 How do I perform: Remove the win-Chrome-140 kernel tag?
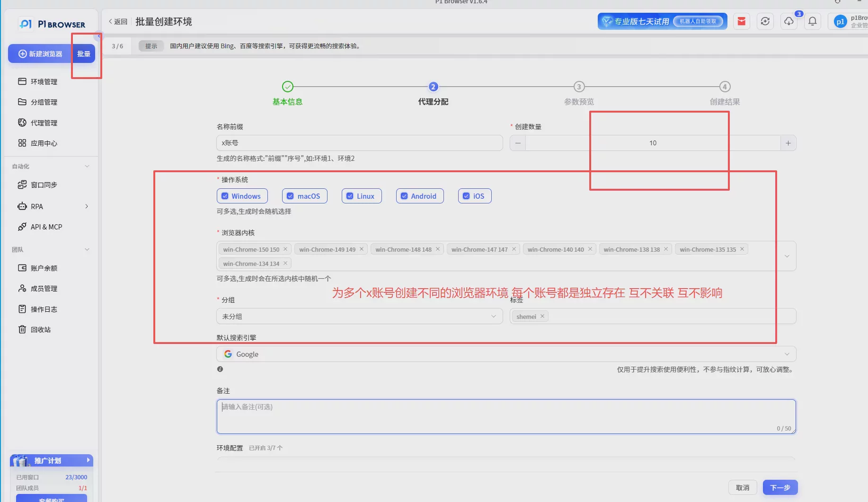point(590,249)
